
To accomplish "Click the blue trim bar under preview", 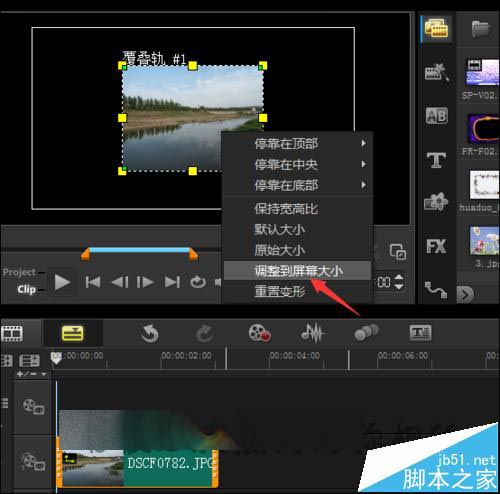I will [x=139, y=250].
